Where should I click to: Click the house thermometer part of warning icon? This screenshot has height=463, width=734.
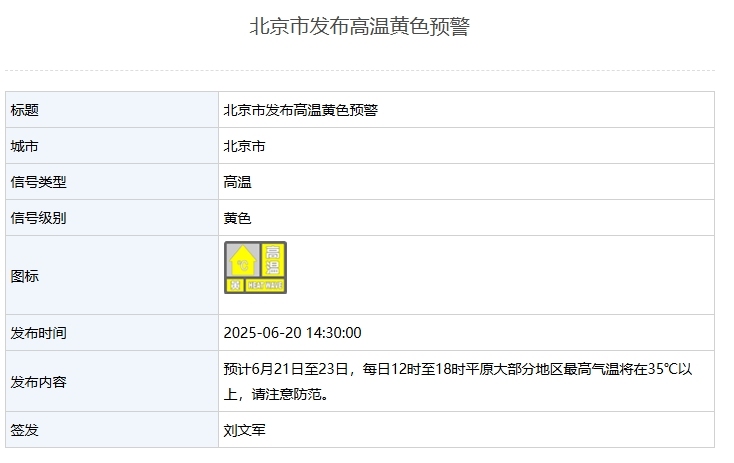click(242, 260)
